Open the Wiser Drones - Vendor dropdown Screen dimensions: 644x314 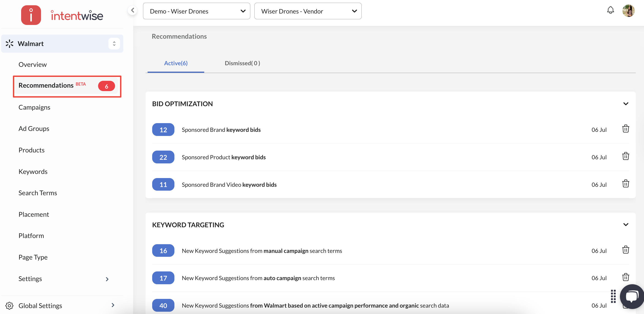(x=308, y=11)
